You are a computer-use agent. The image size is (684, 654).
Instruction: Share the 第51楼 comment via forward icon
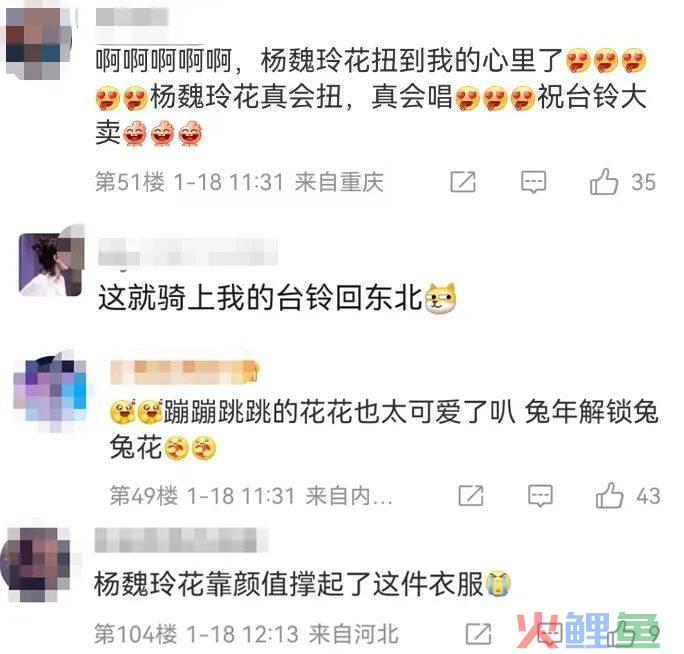(x=462, y=181)
